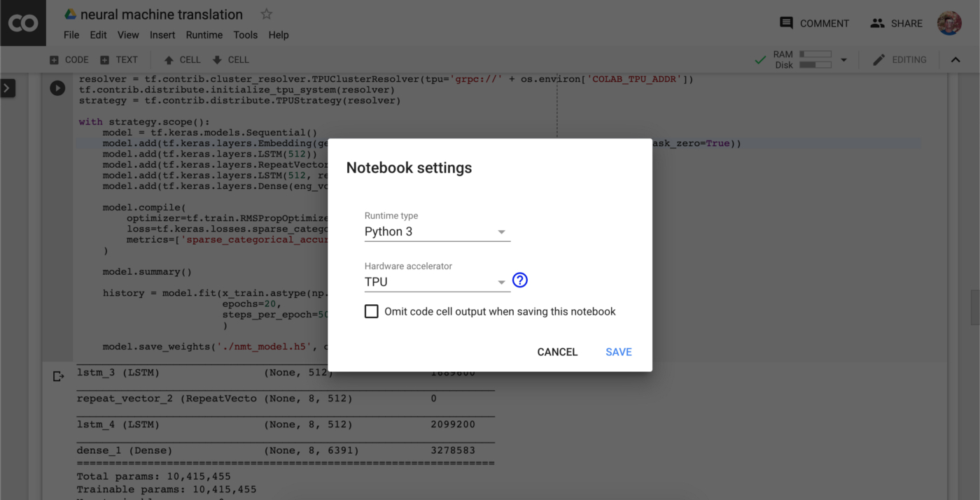Open the RAM Disk resources dropdown arrow
This screenshot has width=980, height=500.
(843, 60)
